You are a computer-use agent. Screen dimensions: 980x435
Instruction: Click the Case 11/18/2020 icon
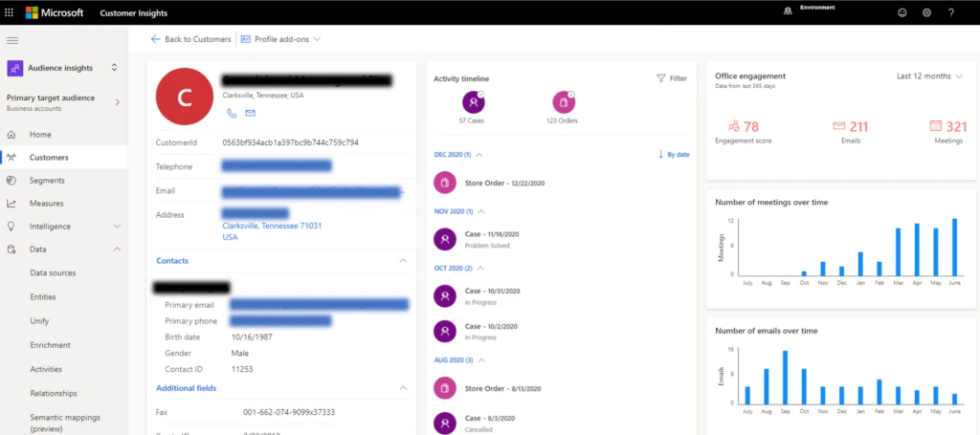tap(444, 239)
